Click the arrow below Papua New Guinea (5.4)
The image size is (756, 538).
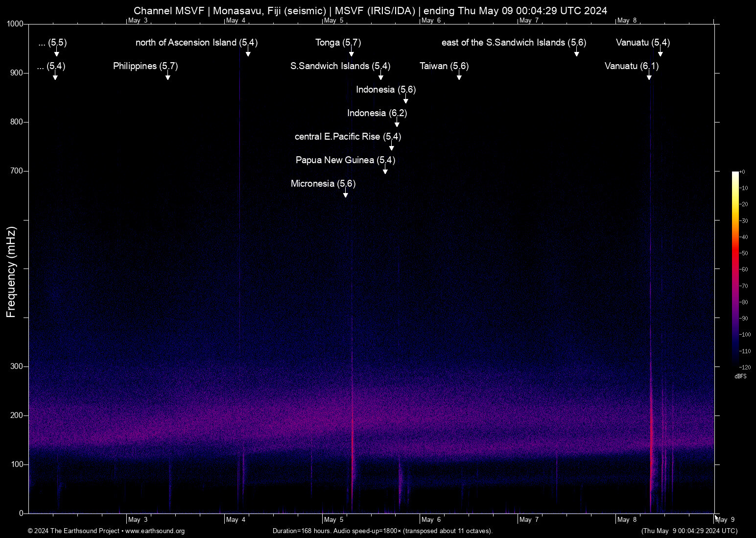coord(385,170)
